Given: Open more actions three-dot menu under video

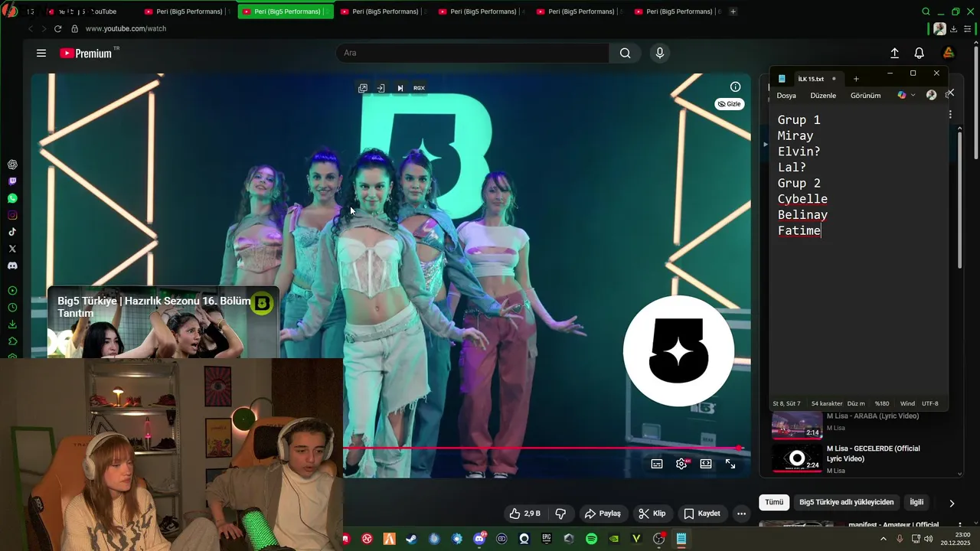Looking at the screenshot, I should [741, 514].
